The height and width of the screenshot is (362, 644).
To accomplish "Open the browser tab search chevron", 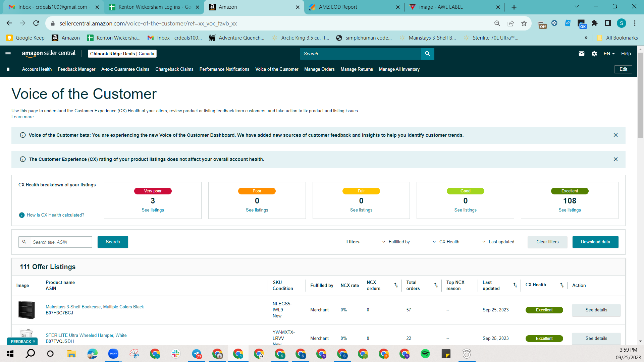I will pyautogui.click(x=577, y=7).
